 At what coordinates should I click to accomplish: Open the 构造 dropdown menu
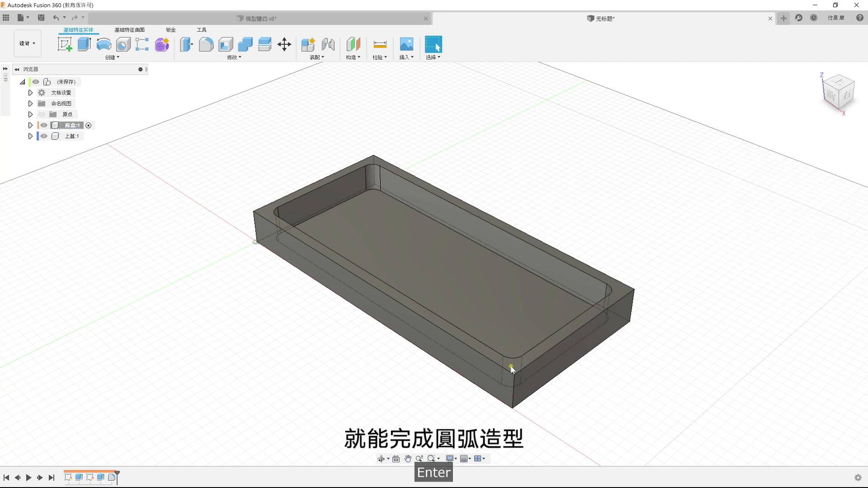[x=353, y=57]
